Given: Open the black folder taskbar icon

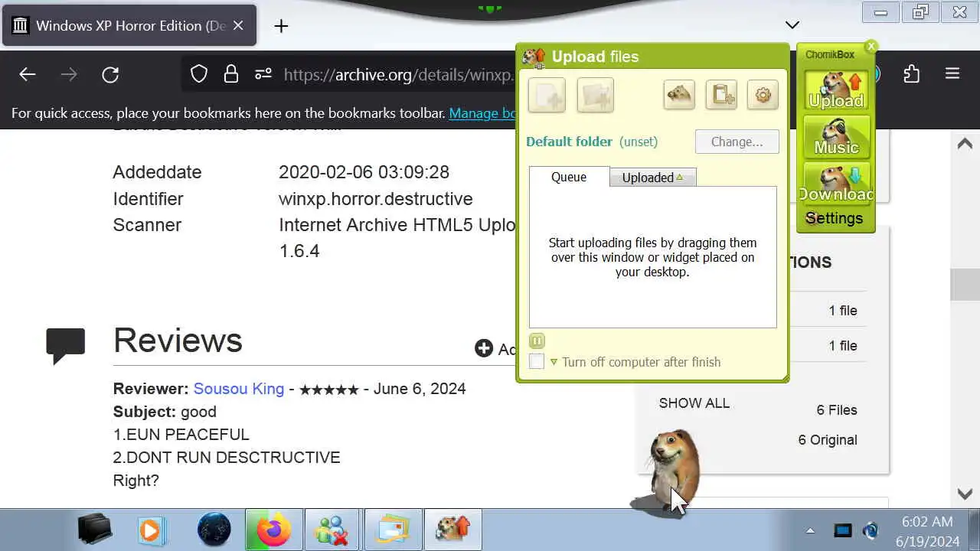Looking at the screenshot, I should [95, 530].
